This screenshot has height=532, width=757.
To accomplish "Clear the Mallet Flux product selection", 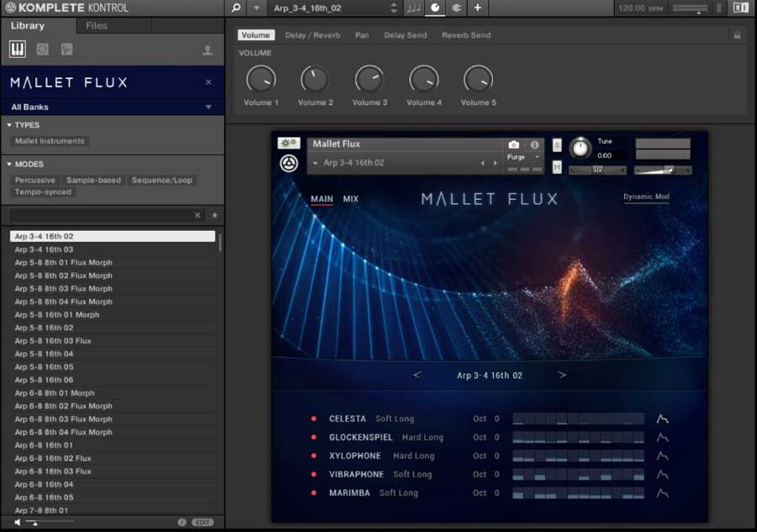I will [209, 82].
